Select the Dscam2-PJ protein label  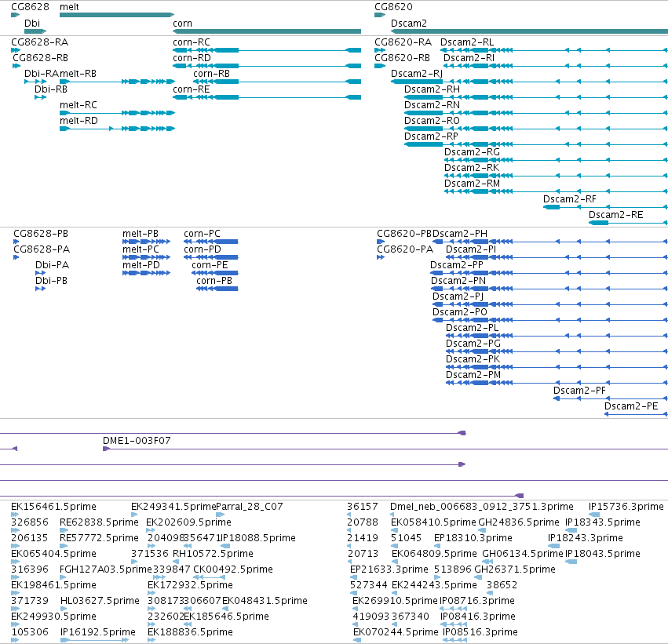pyautogui.click(x=458, y=297)
